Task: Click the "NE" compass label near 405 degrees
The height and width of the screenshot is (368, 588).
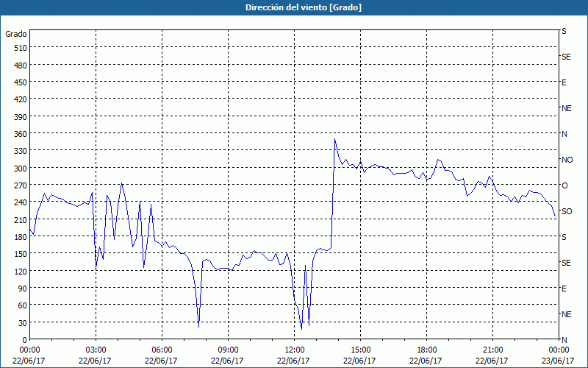Action: [x=567, y=108]
